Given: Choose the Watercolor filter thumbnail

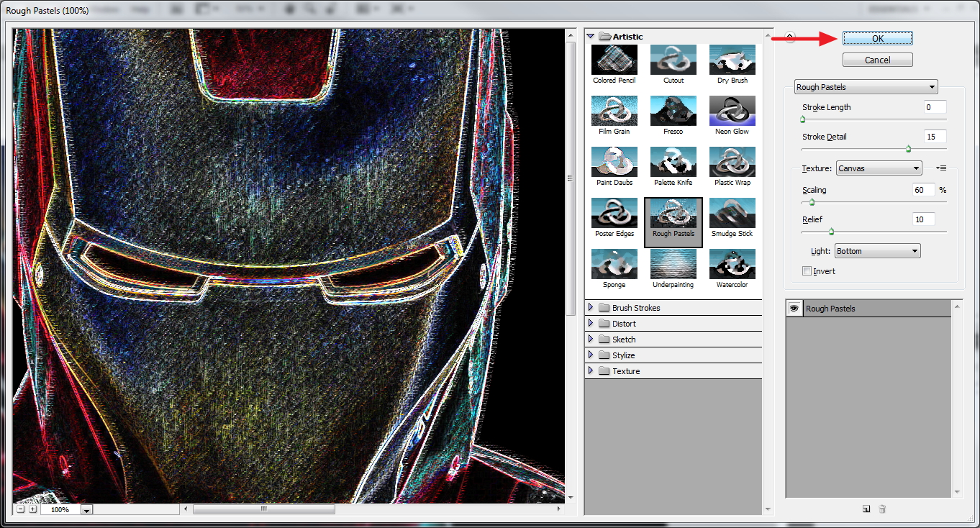Looking at the screenshot, I should coord(732,264).
